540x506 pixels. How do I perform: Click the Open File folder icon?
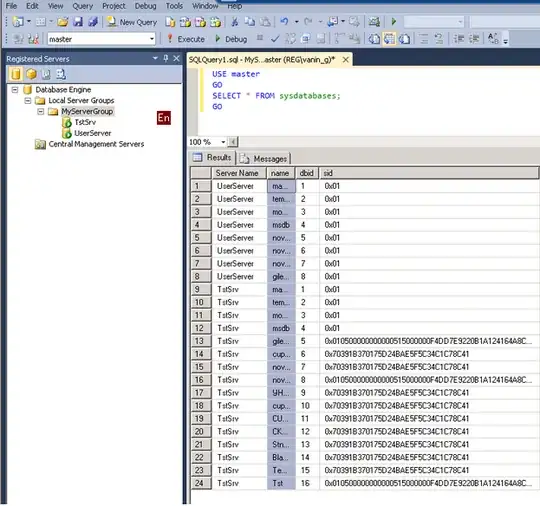point(62,22)
